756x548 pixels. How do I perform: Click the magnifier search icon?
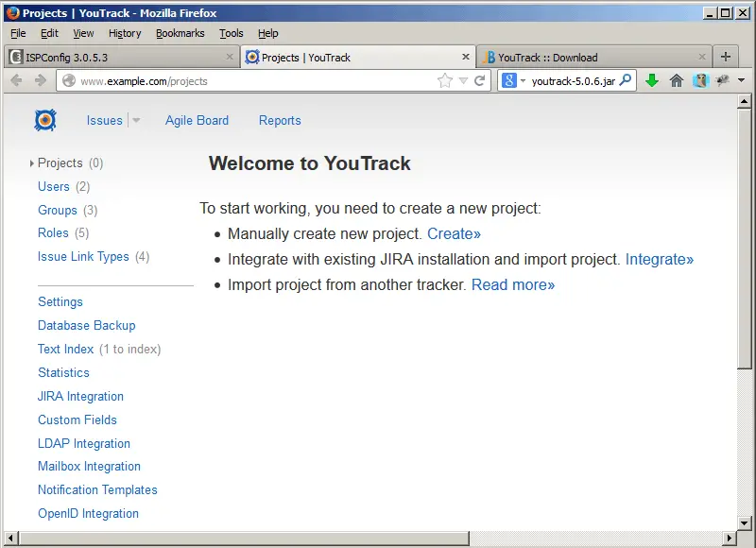click(x=626, y=80)
